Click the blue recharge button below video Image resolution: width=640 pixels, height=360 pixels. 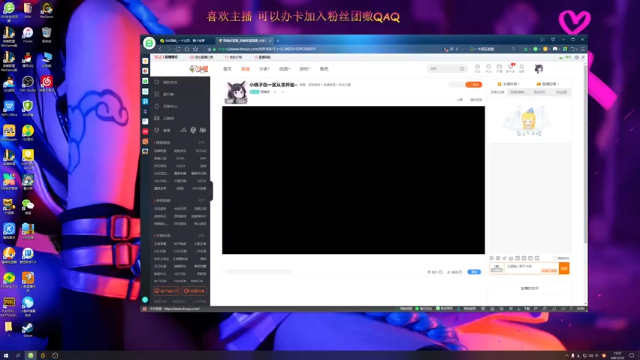point(474,272)
